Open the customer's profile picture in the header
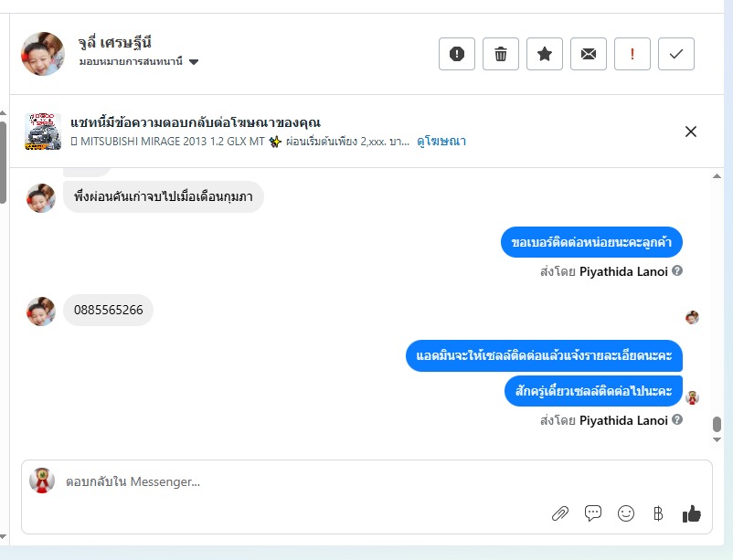Screen dimensions: 733x560 click(42, 54)
